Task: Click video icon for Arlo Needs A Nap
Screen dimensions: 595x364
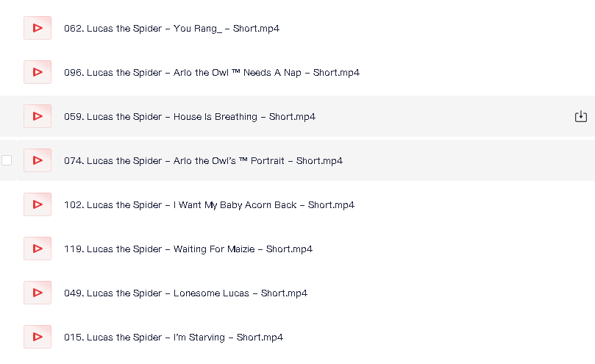Action: click(38, 72)
